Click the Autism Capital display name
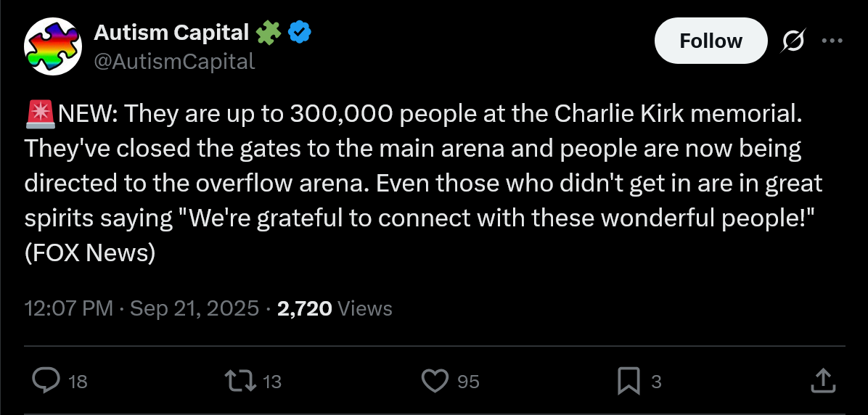Image resolution: width=868 pixels, height=415 pixels. (x=171, y=33)
